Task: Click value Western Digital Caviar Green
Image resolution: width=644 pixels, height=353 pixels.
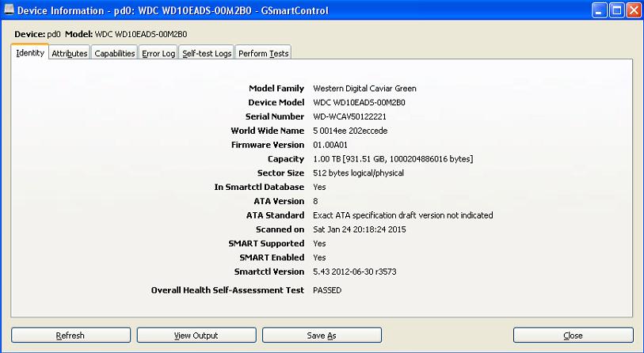Action: click(x=364, y=89)
